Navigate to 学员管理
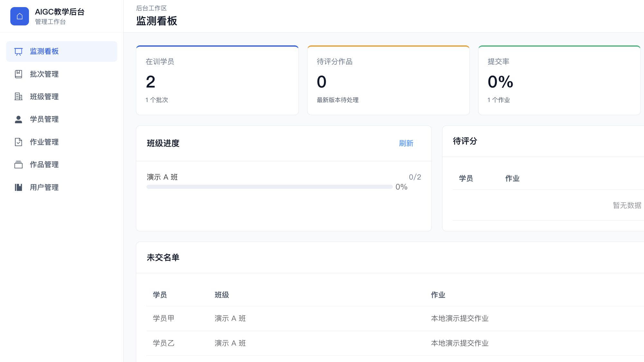 pos(62,119)
